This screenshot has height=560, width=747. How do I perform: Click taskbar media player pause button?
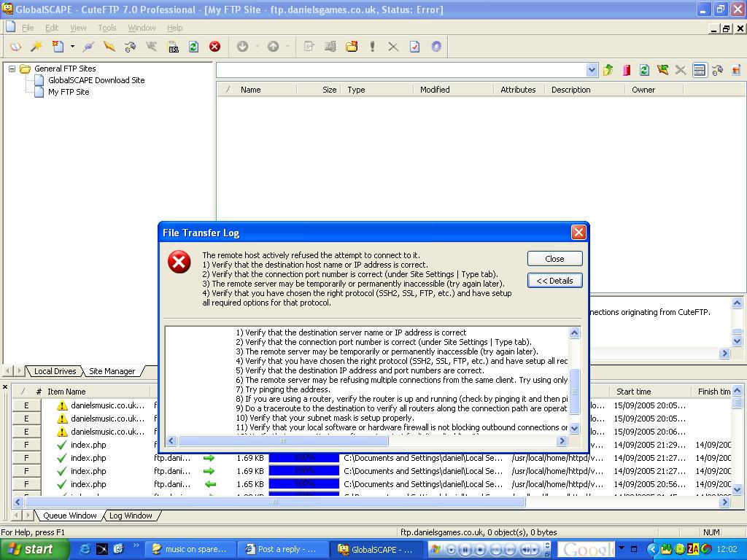465,549
